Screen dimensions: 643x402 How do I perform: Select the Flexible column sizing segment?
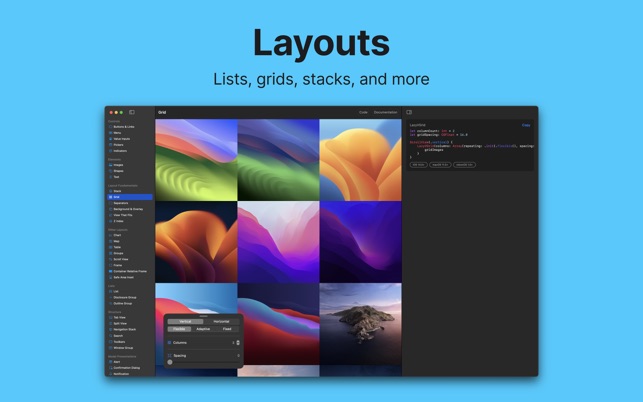179,329
